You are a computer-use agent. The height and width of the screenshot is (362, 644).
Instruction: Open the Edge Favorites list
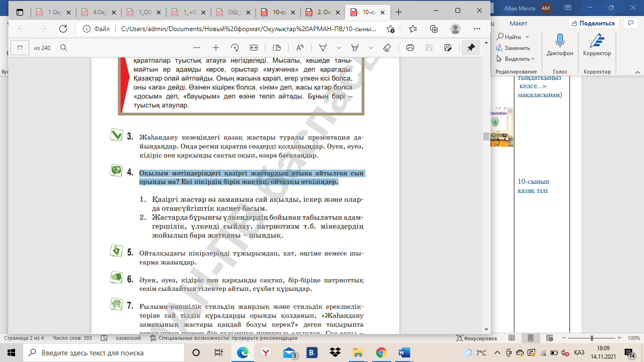click(x=413, y=29)
